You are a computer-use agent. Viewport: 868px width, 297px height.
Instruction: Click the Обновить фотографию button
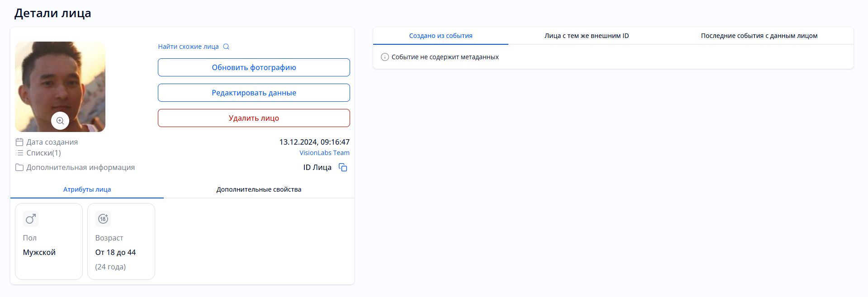pos(254,67)
